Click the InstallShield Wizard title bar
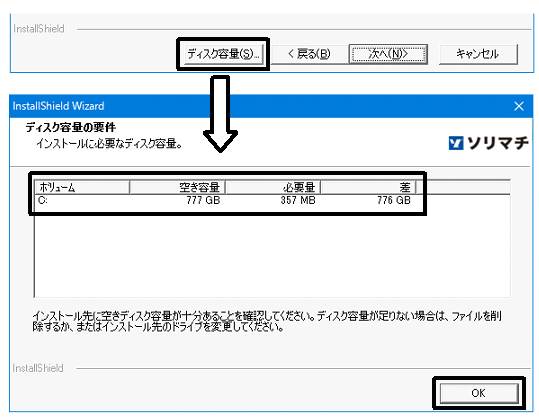This screenshot has height=417, width=539. point(261,106)
